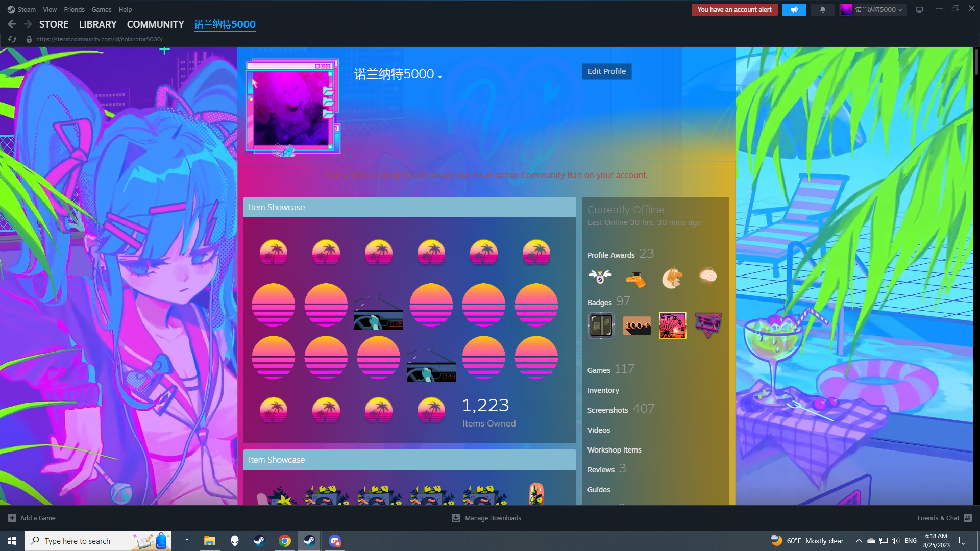Click the back navigation arrow
Viewport: 980px width, 551px height.
(x=12, y=24)
